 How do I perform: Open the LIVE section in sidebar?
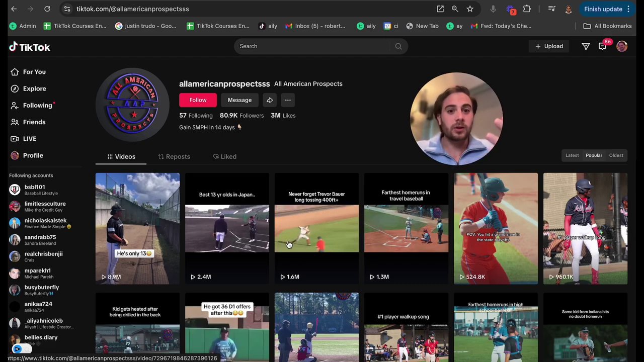pyautogui.click(x=15, y=138)
